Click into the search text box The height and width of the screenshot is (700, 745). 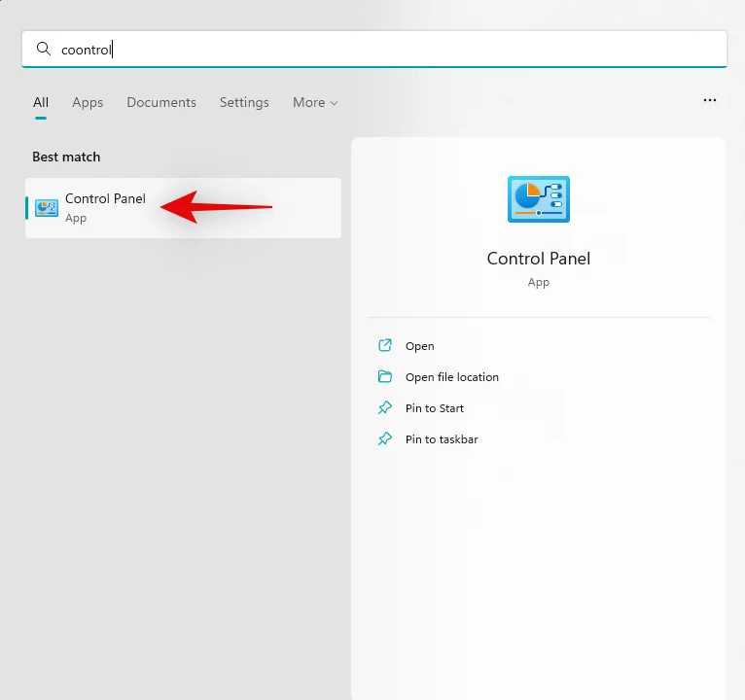(389, 49)
